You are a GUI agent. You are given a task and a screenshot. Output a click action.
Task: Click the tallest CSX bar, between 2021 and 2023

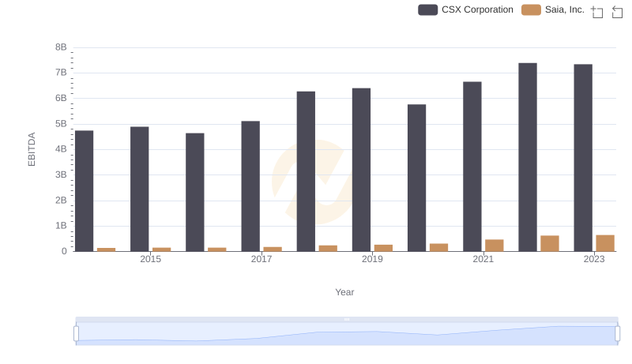click(x=528, y=157)
